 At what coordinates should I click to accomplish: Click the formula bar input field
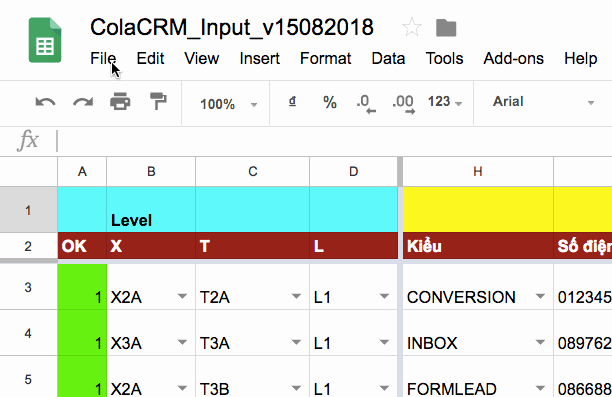pyautogui.click(x=334, y=141)
